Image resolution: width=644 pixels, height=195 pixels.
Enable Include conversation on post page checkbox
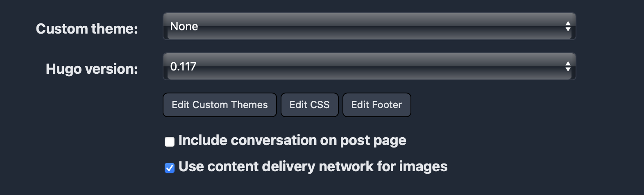point(170,142)
